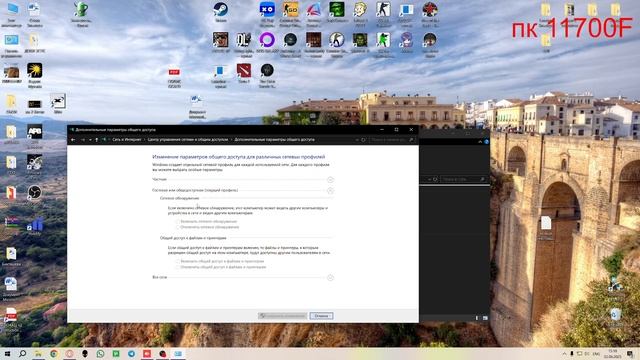This screenshot has width=640, height=360.
Task: Open File Explorer from the taskbar
Action: [x=38, y=353]
